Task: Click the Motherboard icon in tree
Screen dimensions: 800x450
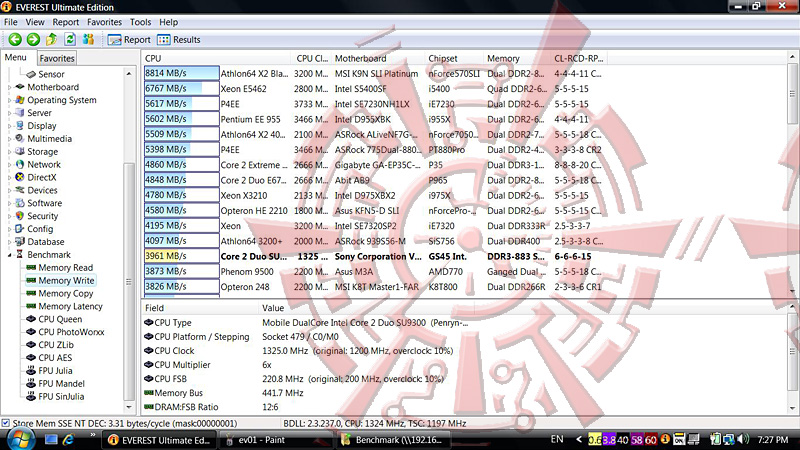Action: tap(20, 87)
